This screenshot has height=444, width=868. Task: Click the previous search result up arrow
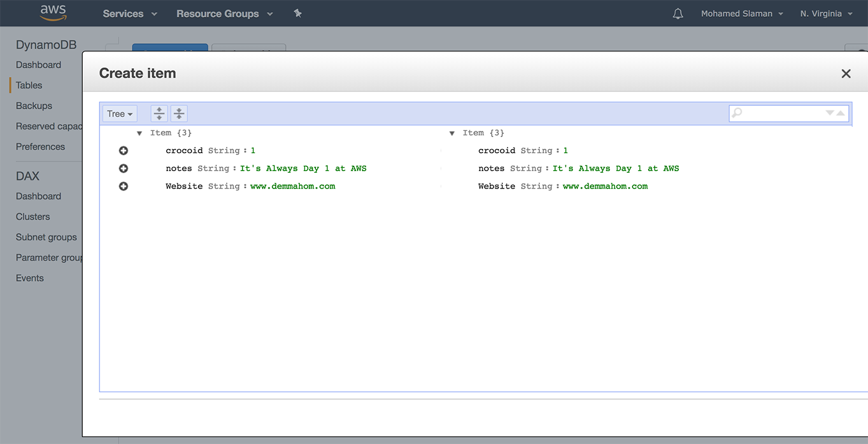pos(840,113)
